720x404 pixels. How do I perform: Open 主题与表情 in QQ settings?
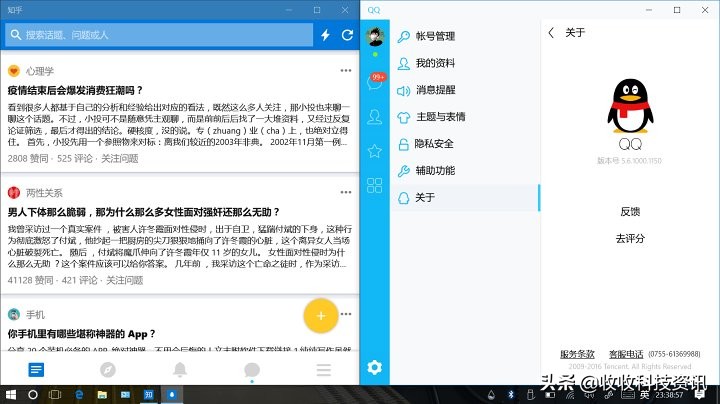[465, 117]
